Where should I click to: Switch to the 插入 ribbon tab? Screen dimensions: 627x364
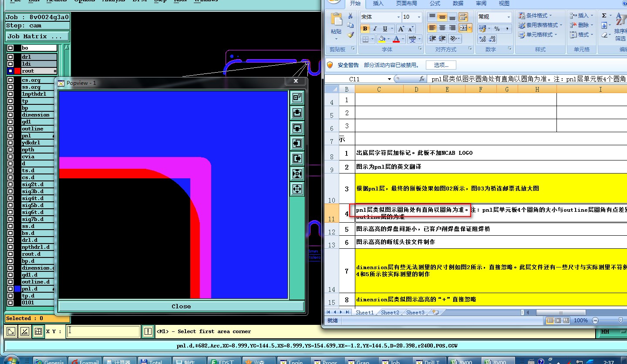pos(378,3)
